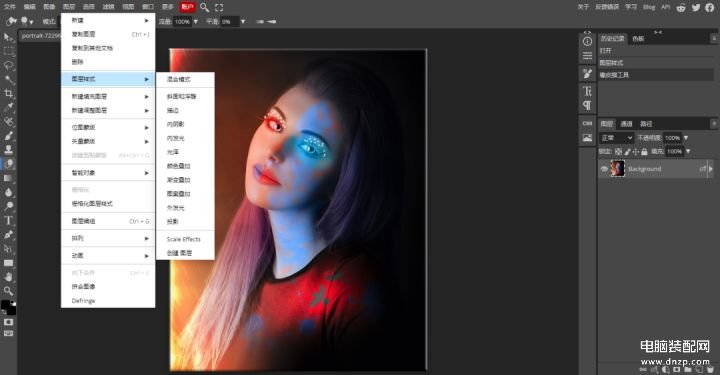This screenshot has height=375, width=720.
Task: Hide the Background layer with eye icon
Action: (604, 169)
